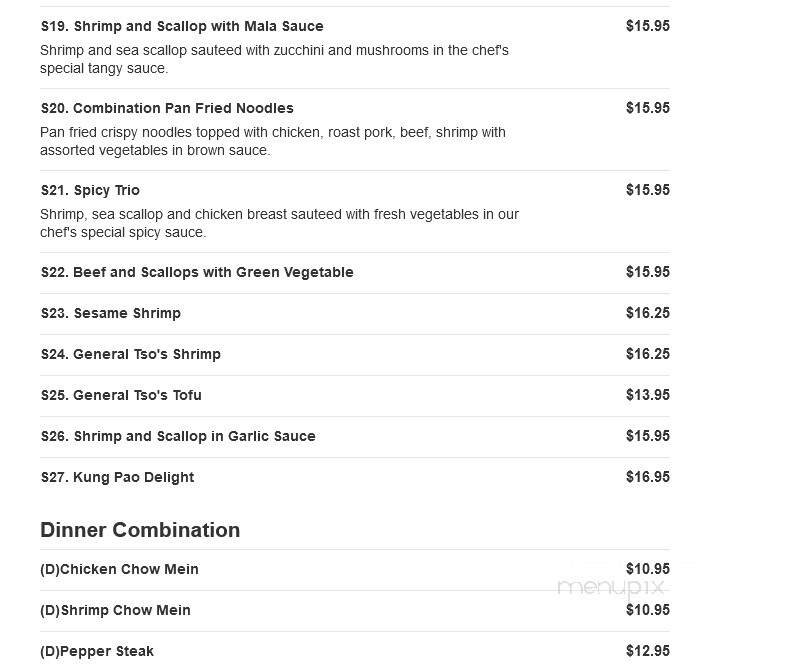The height and width of the screenshot is (670, 790).
Task: Click the $16.95 price for Kung Pao Delight
Action: (647, 477)
